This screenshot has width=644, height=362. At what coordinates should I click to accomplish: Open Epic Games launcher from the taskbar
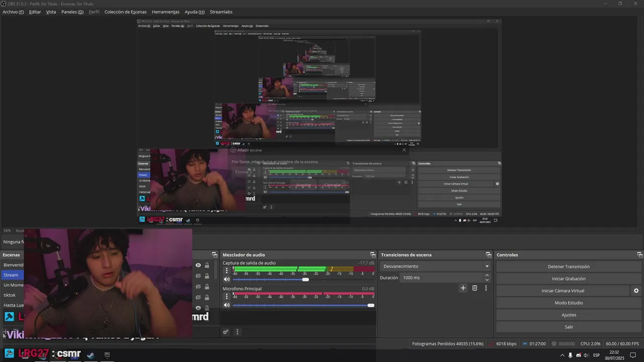click(x=107, y=354)
